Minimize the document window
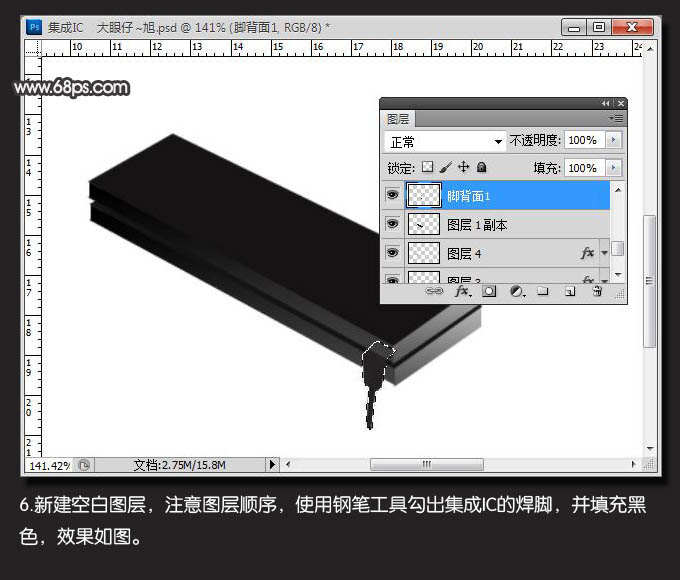 point(574,27)
